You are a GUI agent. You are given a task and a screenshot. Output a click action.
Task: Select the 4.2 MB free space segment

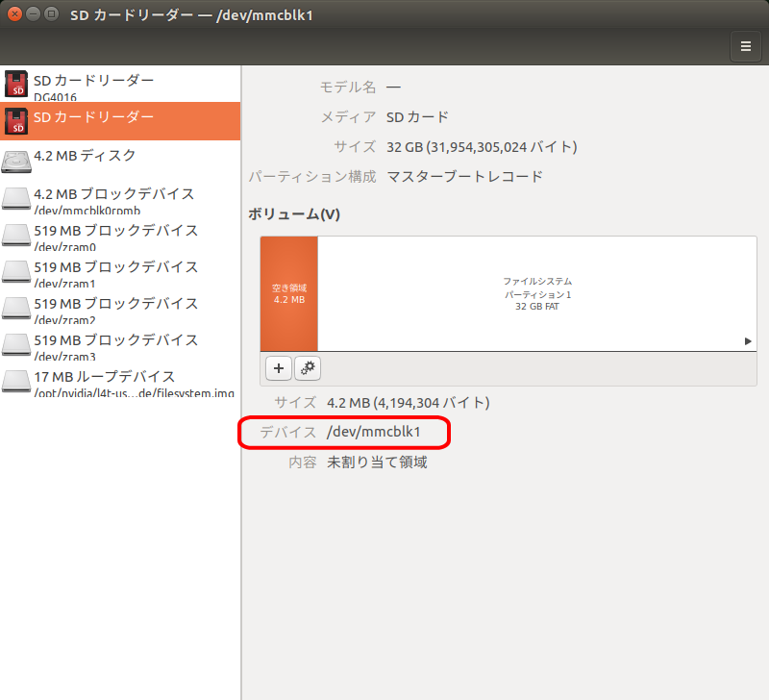tap(288, 293)
